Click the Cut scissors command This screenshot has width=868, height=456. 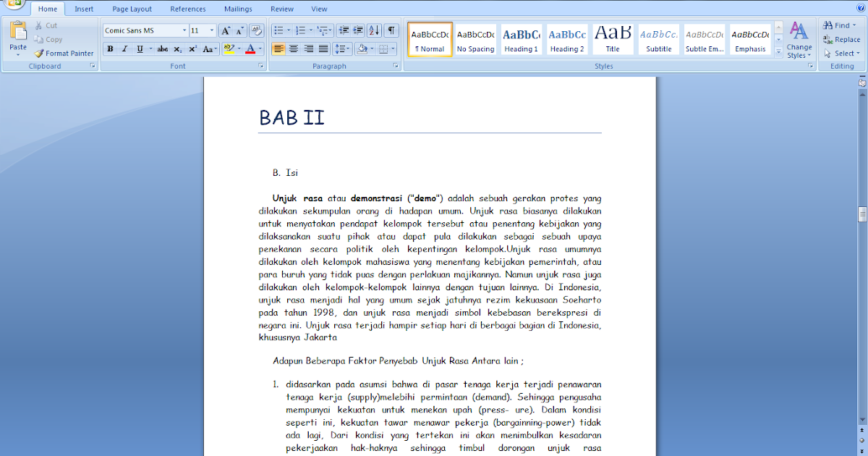[x=46, y=25]
